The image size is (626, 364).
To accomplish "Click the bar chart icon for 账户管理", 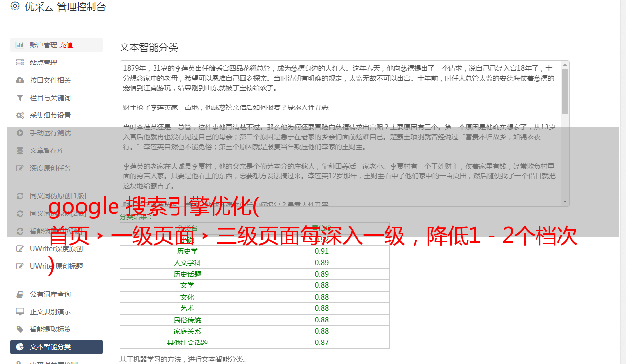I will [20, 45].
